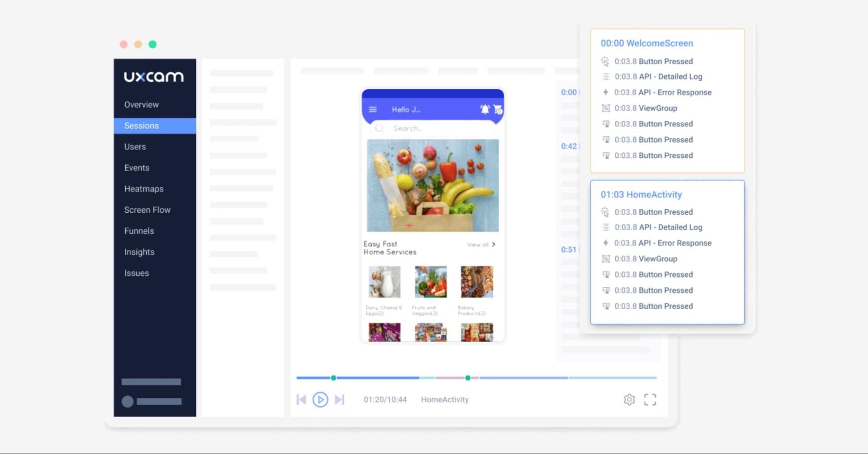The height and width of the screenshot is (454, 868).
Task: Navigate to the Users section
Action: pyautogui.click(x=135, y=147)
